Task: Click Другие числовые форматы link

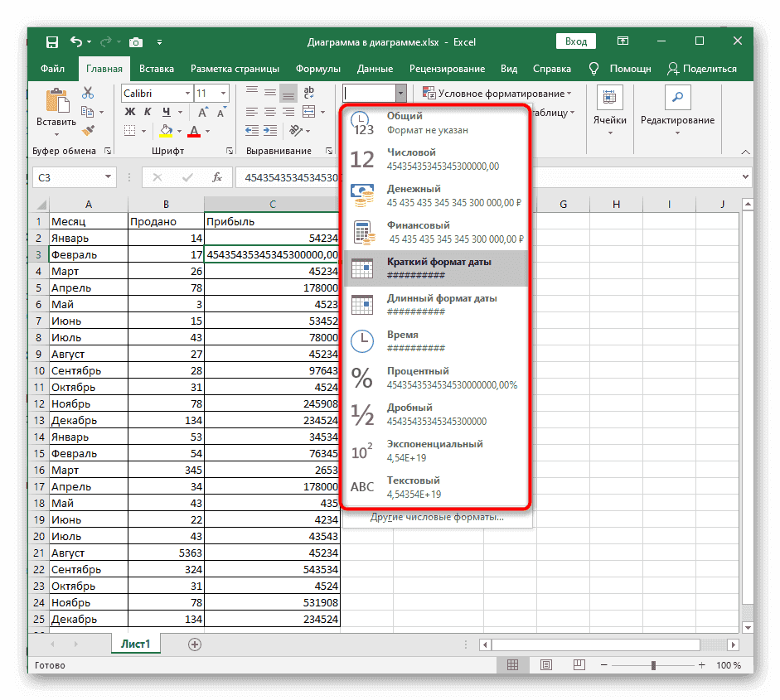Action: 437,517
